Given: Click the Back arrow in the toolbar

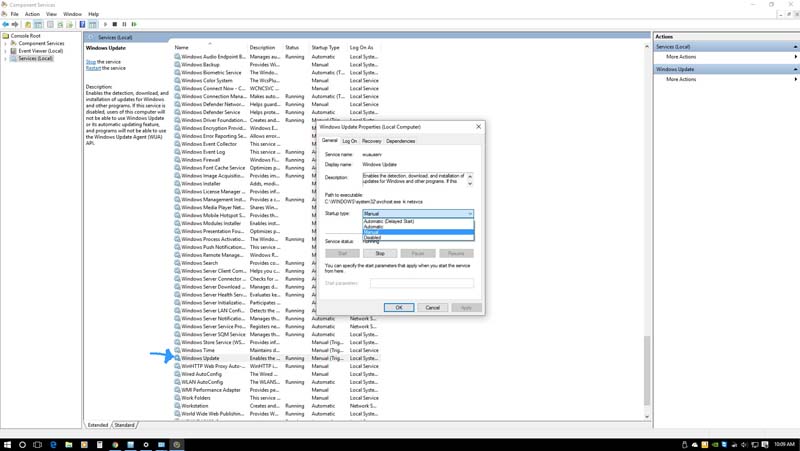Looking at the screenshot, I should pos(6,24).
